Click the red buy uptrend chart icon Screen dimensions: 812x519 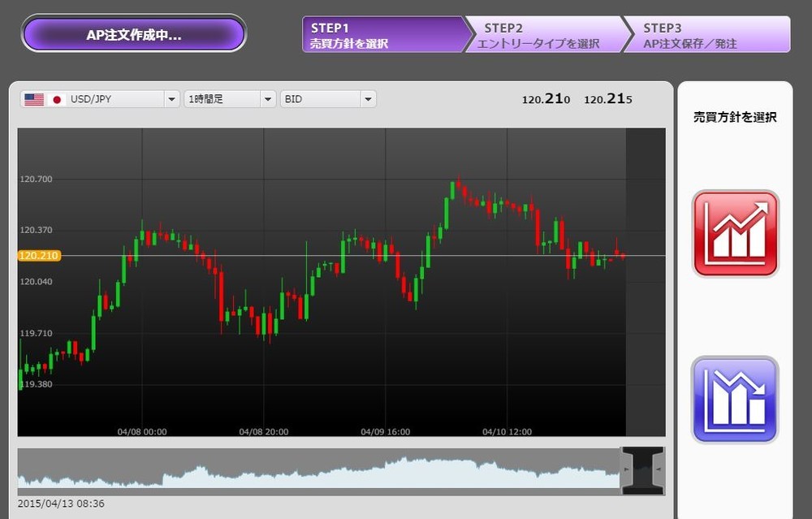click(x=735, y=234)
